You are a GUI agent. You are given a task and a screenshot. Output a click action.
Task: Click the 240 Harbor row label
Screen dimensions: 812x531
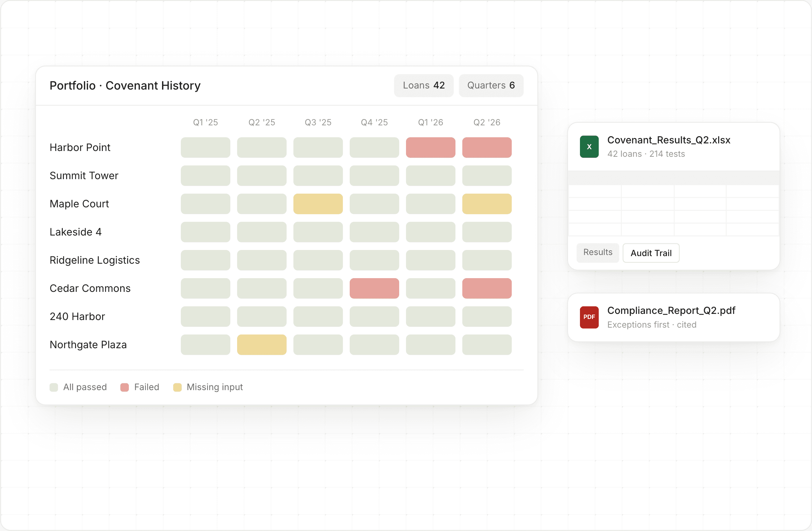point(77,316)
